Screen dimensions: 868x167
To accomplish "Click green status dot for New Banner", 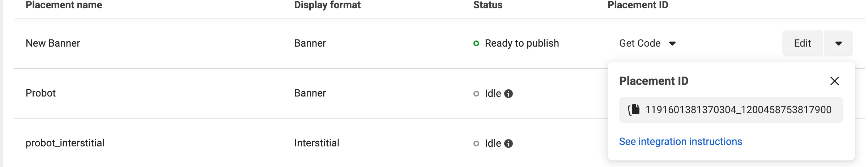I will click(476, 43).
